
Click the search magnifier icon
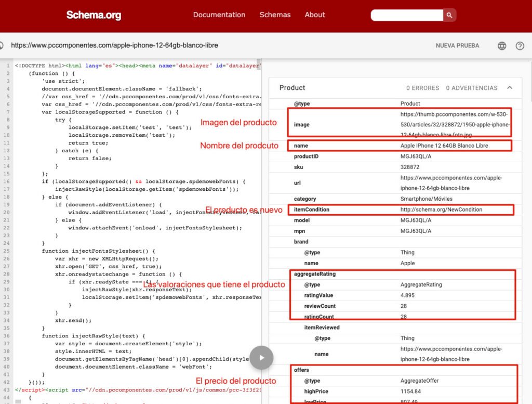pyautogui.click(x=449, y=15)
